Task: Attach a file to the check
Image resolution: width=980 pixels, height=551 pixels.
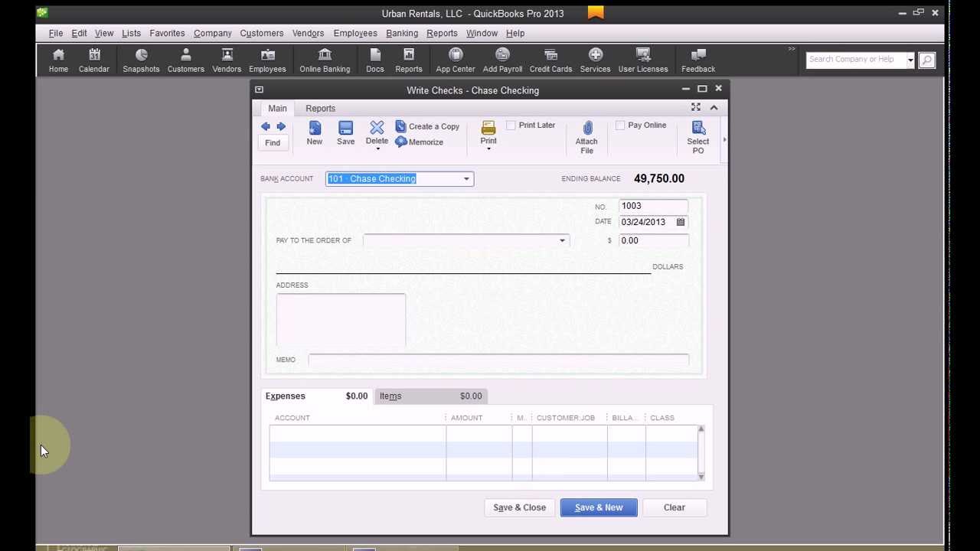Action: point(586,138)
